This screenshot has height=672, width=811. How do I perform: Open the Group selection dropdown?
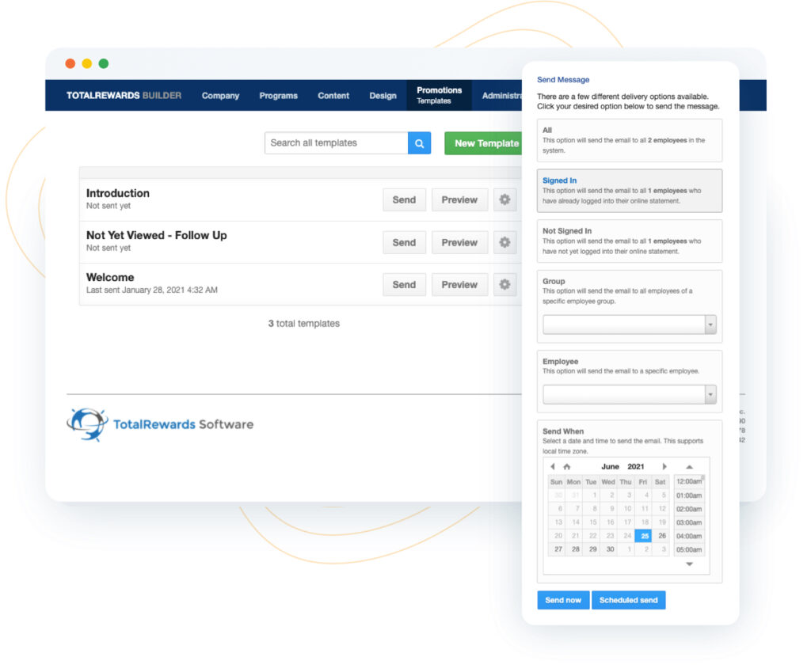(629, 324)
